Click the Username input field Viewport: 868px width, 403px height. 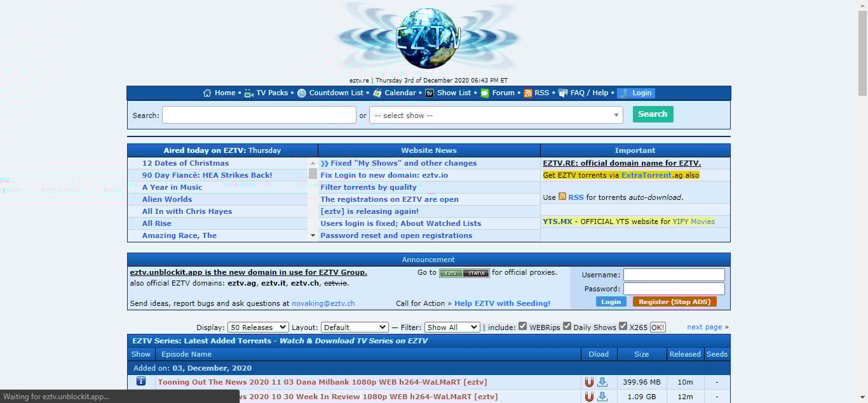tap(674, 275)
